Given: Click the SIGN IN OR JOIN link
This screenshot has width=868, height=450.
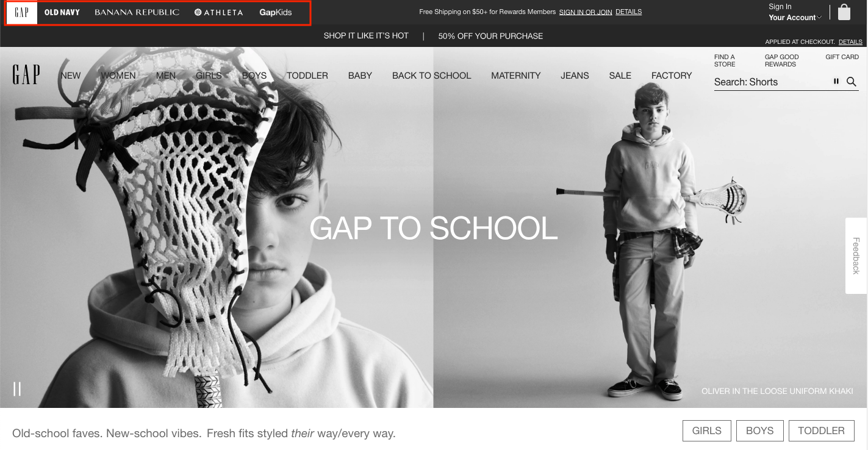Looking at the screenshot, I should pos(585,12).
